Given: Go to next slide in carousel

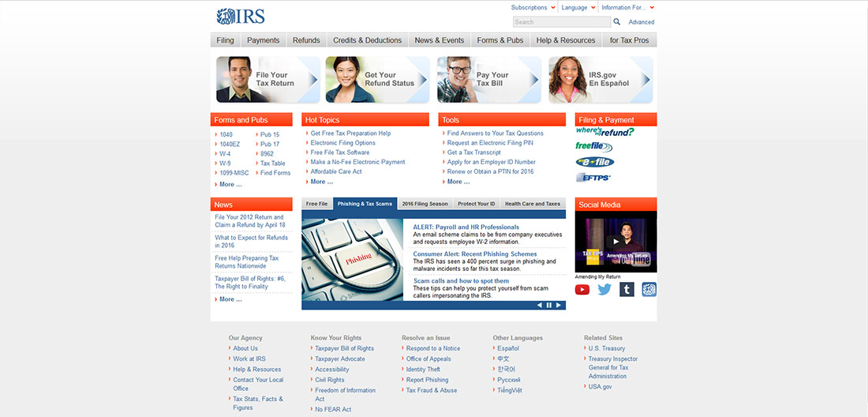Looking at the screenshot, I should [559, 305].
